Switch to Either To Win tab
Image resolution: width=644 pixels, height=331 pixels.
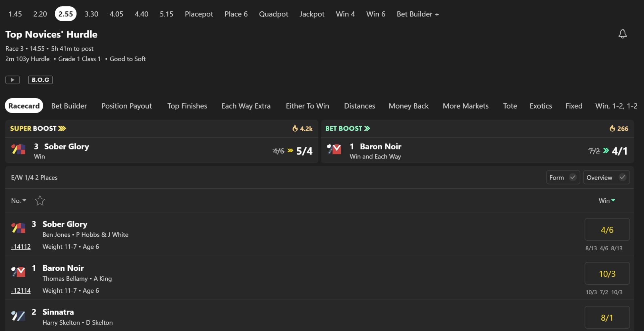coord(307,106)
